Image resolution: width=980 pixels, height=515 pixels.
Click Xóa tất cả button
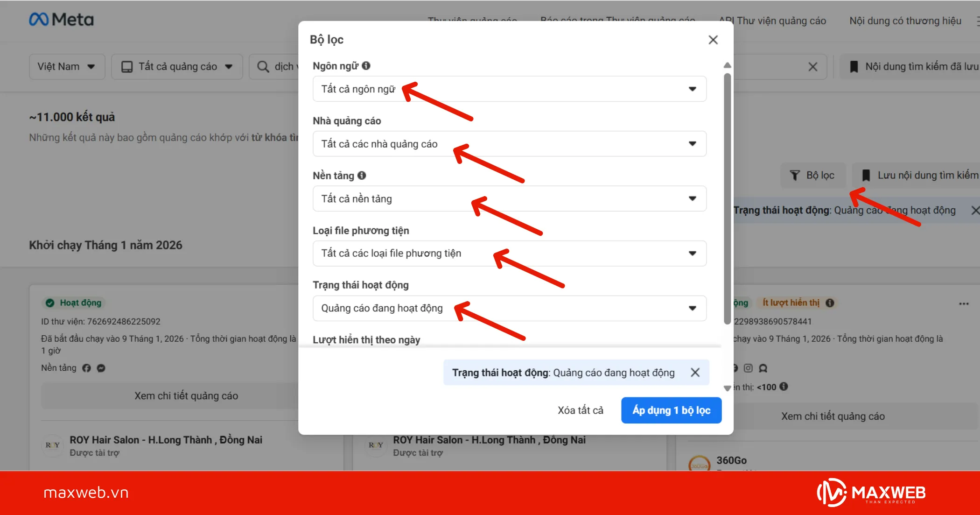580,410
